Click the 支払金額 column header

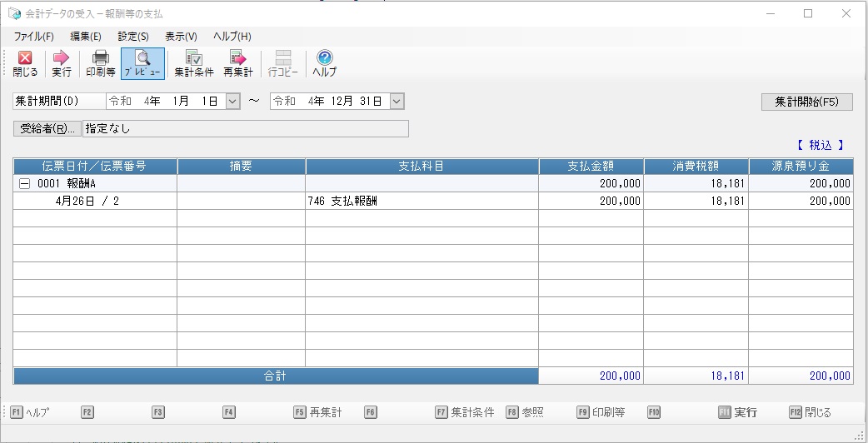(x=591, y=166)
